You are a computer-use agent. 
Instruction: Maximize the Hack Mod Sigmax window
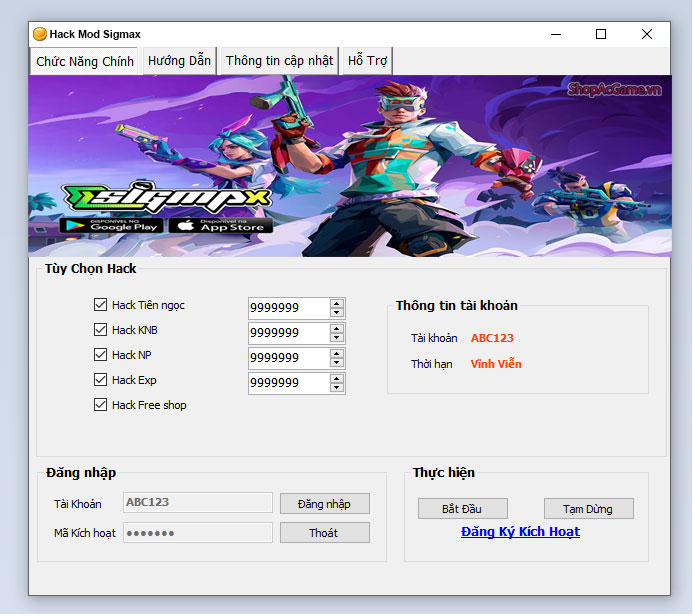pyautogui.click(x=601, y=34)
